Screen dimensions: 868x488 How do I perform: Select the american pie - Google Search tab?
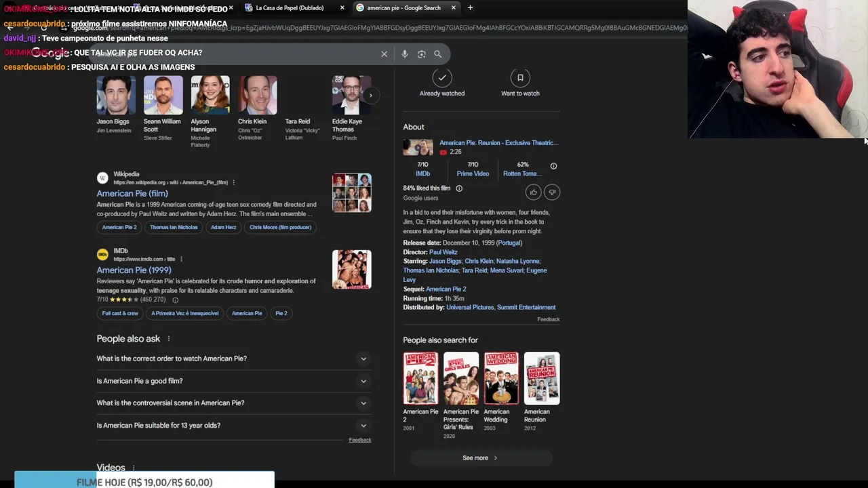(x=406, y=8)
